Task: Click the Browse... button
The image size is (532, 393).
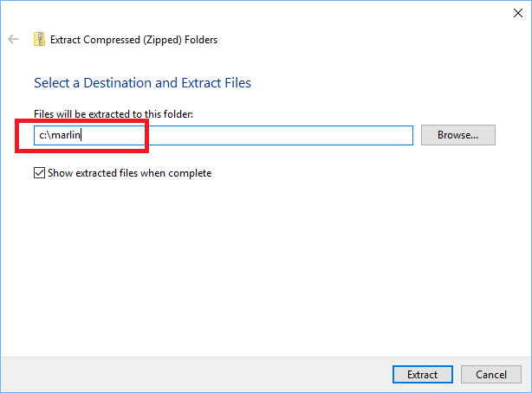Action: [x=457, y=135]
